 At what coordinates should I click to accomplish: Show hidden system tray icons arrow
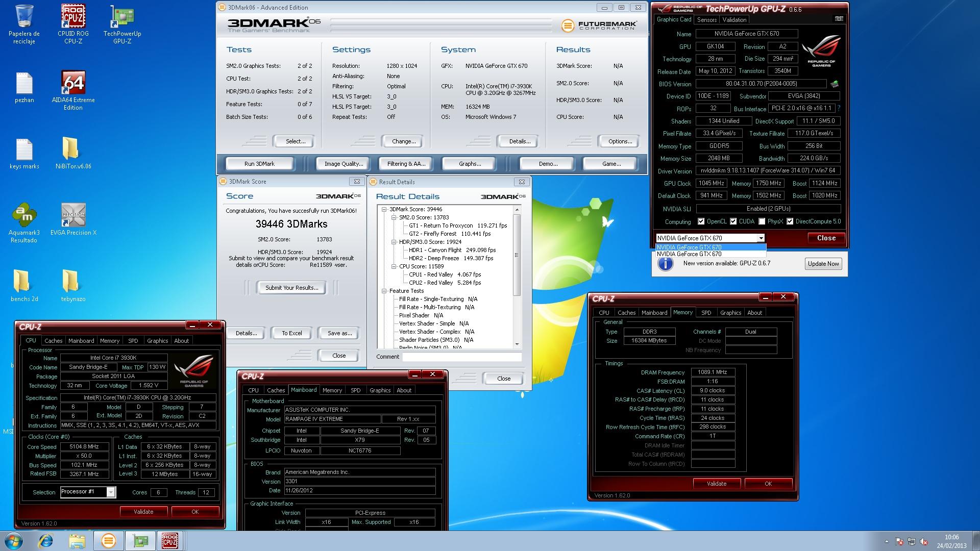coord(887,541)
